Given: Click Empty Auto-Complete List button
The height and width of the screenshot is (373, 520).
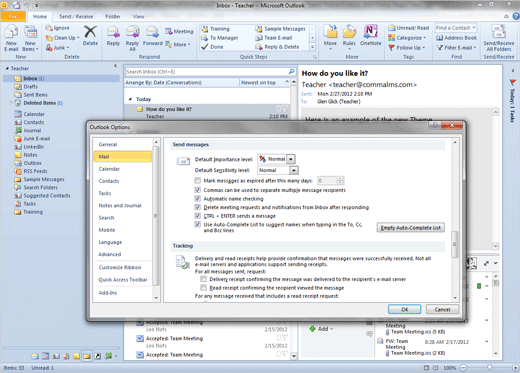Looking at the screenshot, I should pos(410,228).
